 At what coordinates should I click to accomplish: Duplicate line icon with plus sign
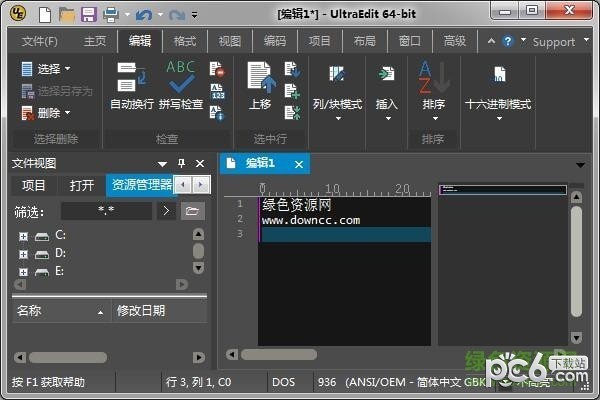292,91
